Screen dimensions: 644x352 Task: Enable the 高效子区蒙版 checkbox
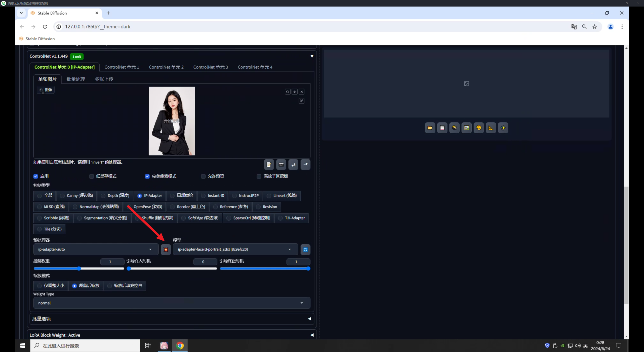pyautogui.click(x=259, y=176)
